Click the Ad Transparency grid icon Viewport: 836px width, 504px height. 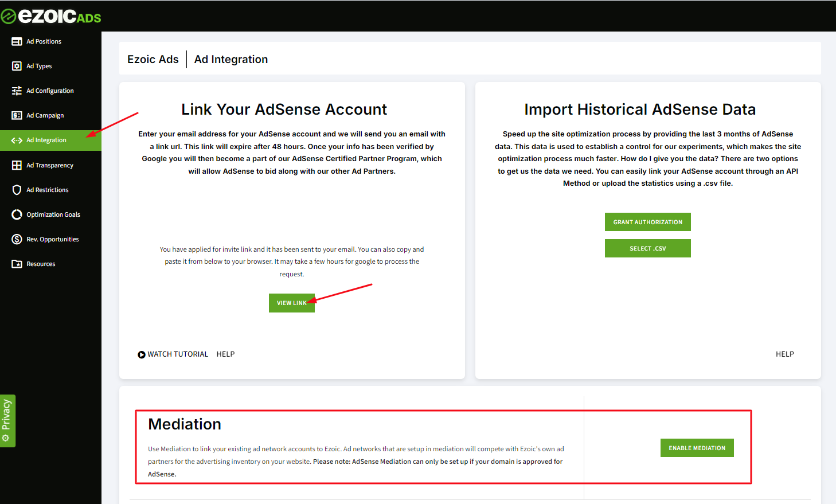17,165
